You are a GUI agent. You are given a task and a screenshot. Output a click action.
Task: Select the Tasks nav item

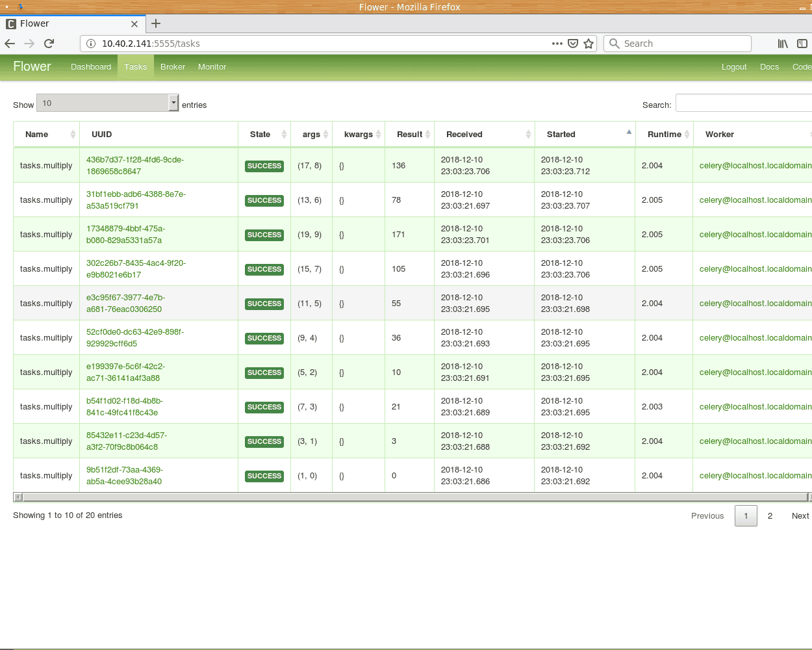136,67
